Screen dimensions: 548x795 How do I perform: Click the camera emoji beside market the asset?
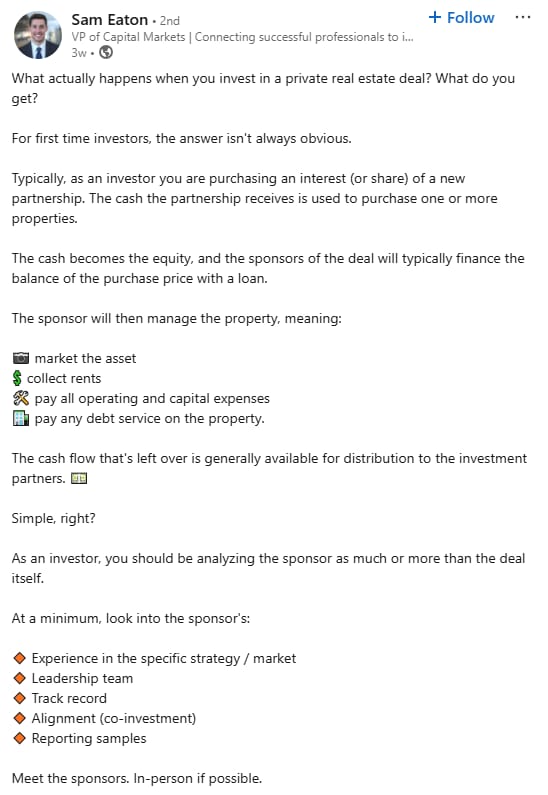(21, 358)
